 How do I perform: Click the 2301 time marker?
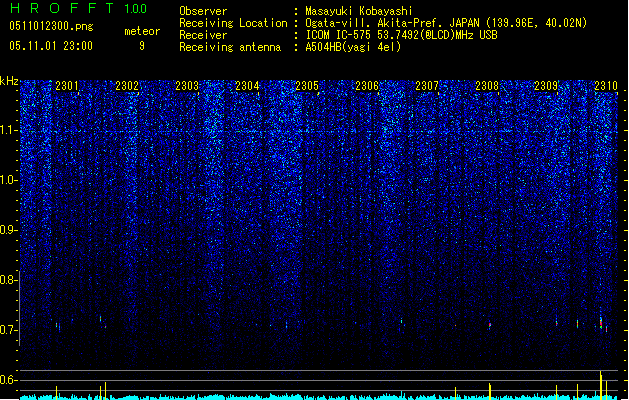click(x=67, y=86)
